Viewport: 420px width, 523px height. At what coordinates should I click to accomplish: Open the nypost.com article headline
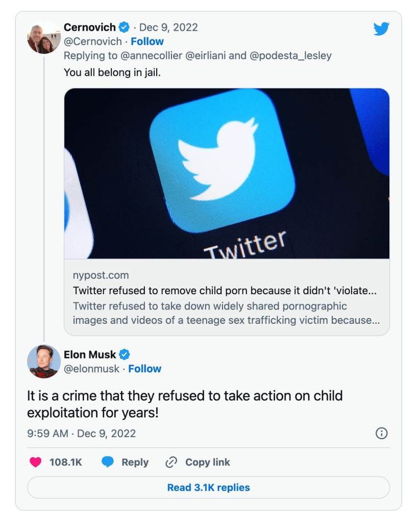pos(225,291)
